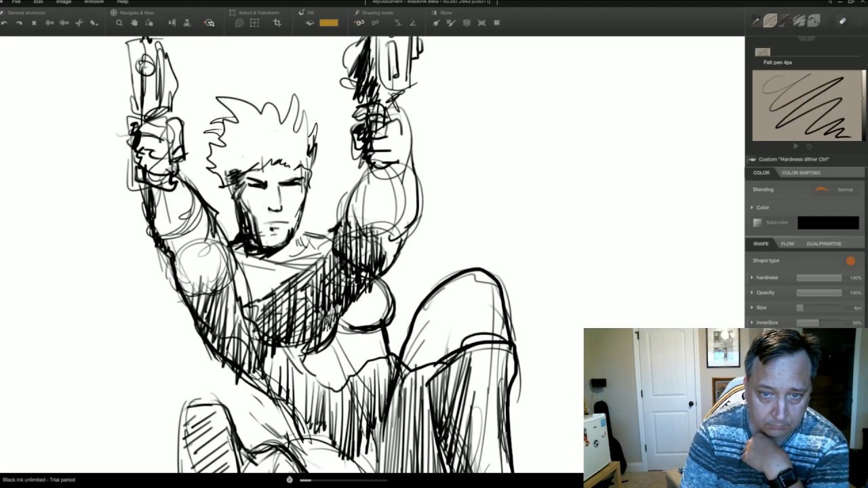
Task: Expand the hardness parameter arrow
Action: [752, 277]
